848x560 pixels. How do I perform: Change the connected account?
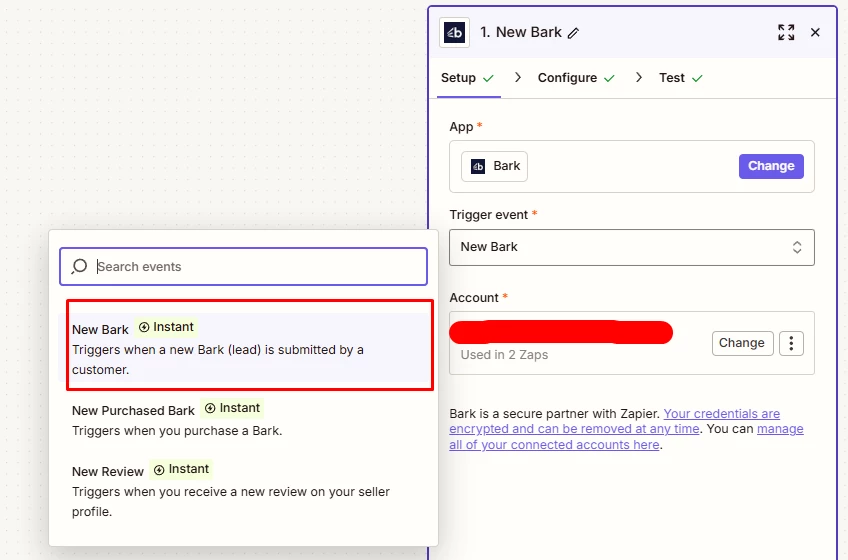coord(742,343)
